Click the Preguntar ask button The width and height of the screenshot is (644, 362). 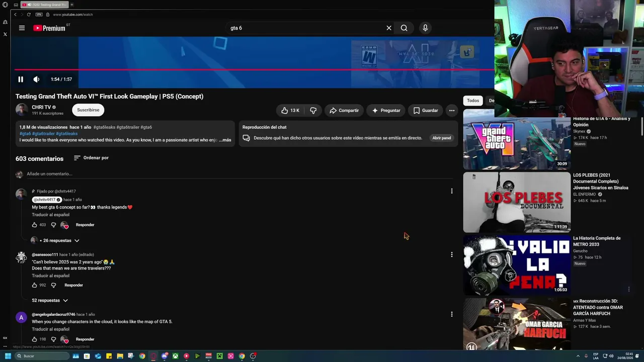[x=386, y=111]
